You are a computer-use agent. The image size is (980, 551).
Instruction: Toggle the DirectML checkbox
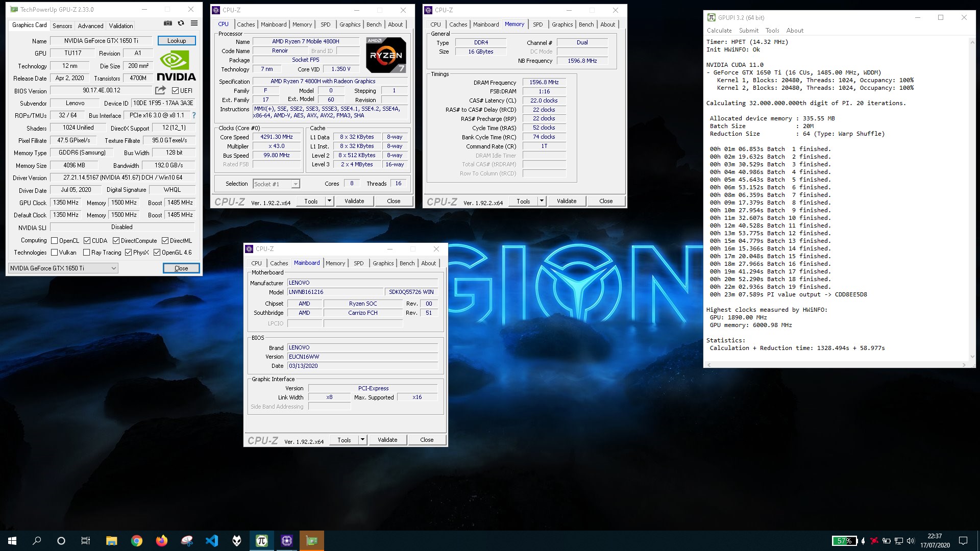[x=165, y=241]
